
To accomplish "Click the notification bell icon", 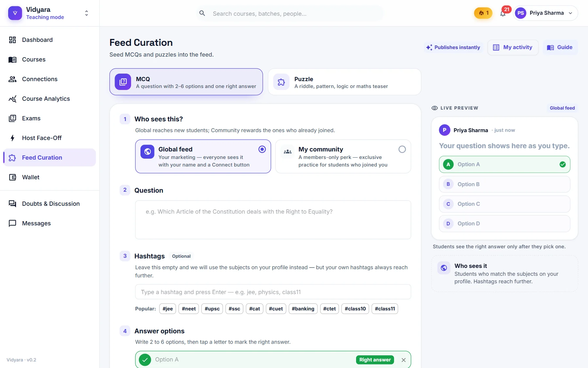I will [503, 13].
